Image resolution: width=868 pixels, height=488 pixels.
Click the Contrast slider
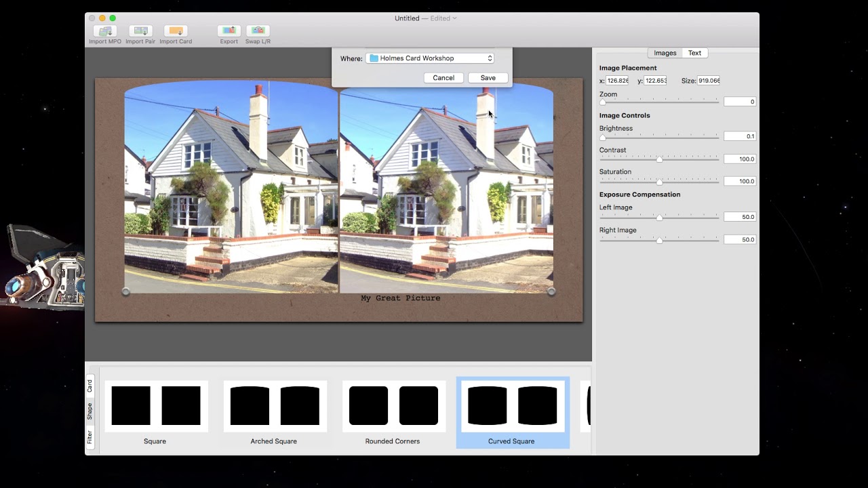659,159
